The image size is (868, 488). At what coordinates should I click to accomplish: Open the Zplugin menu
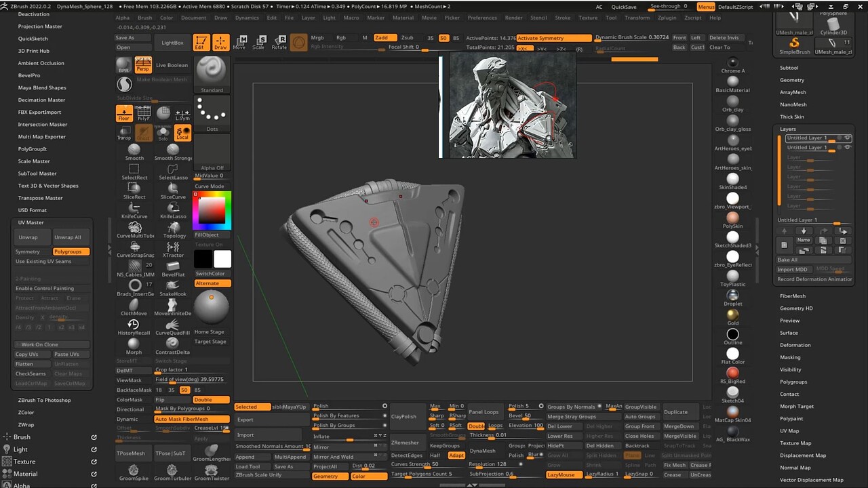667,18
